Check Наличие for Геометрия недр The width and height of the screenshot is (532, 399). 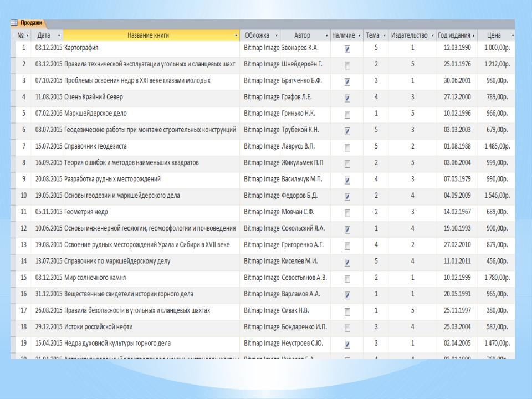(347, 213)
